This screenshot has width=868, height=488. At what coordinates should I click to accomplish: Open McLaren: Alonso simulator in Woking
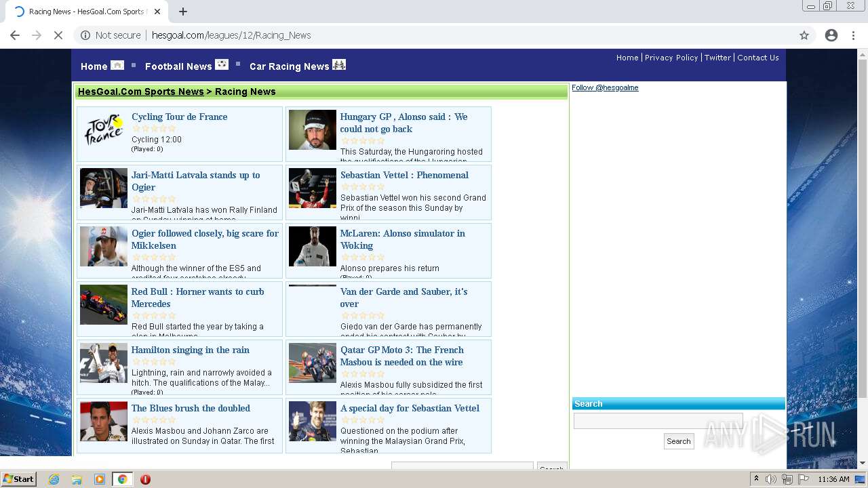tap(403, 239)
